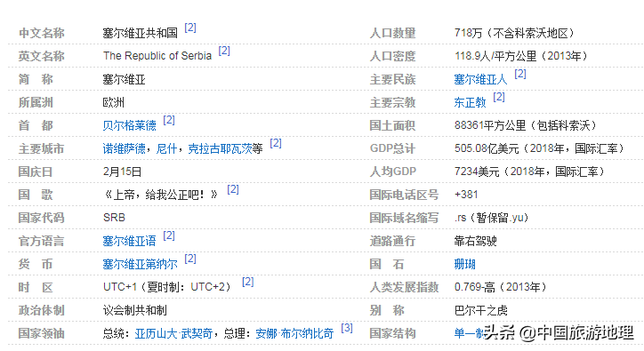644x351 pixels.
Task: Click citation [2] after 克拉古耶瓦茨等
Action: (276, 143)
